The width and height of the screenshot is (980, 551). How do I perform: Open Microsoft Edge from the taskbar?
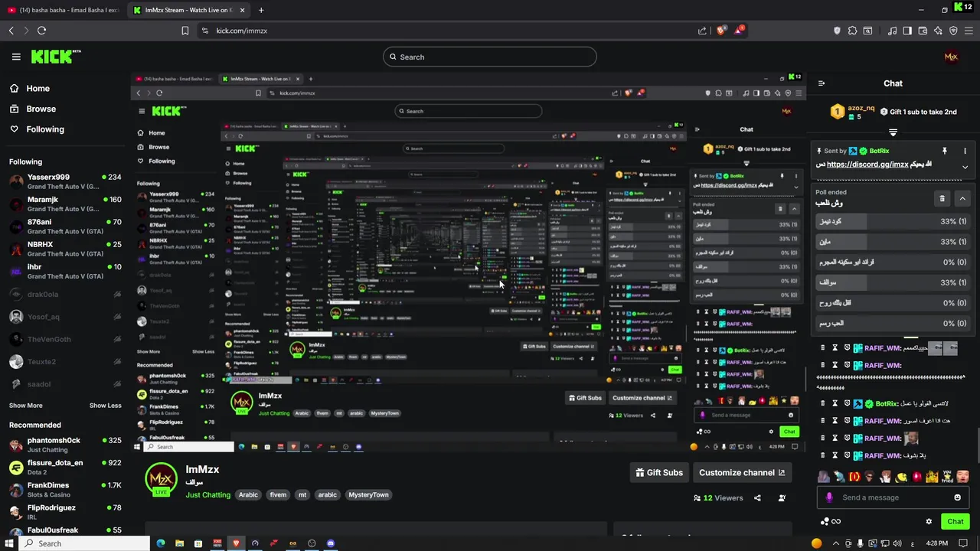161,543
